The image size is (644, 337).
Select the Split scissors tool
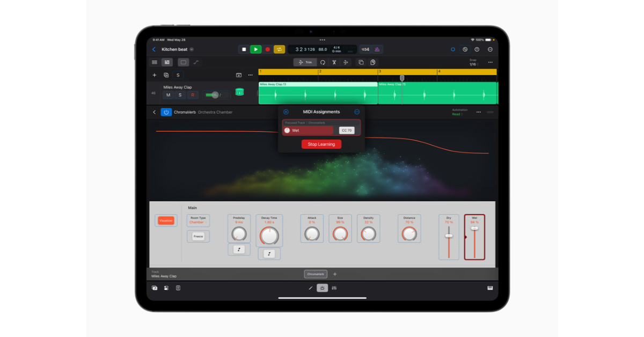pyautogui.click(x=334, y=62)
